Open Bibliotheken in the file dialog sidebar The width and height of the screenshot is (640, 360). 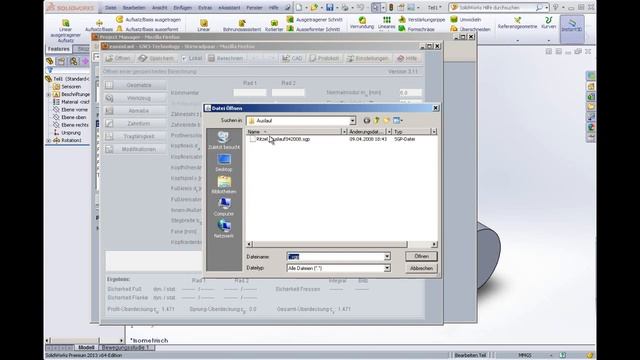click(224, 184)
